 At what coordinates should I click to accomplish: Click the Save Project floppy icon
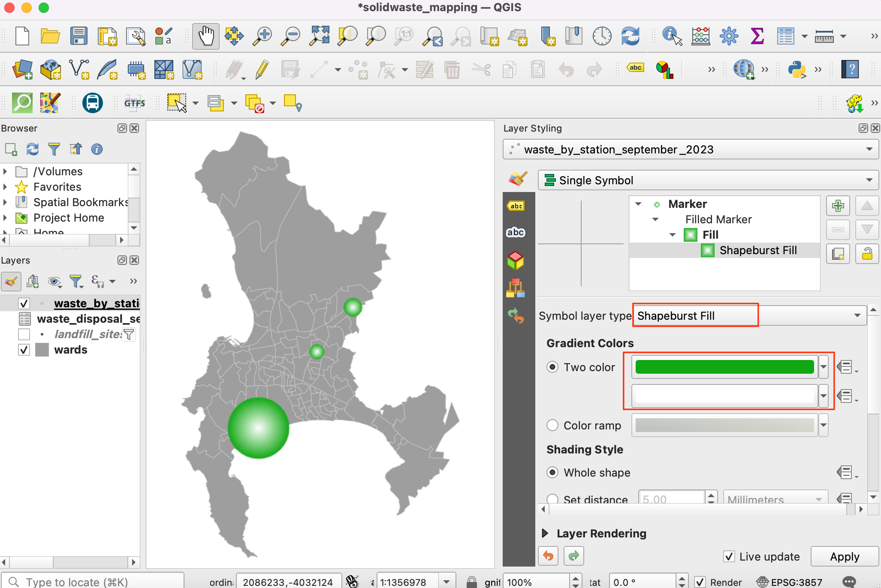click(x=79, y=36)
